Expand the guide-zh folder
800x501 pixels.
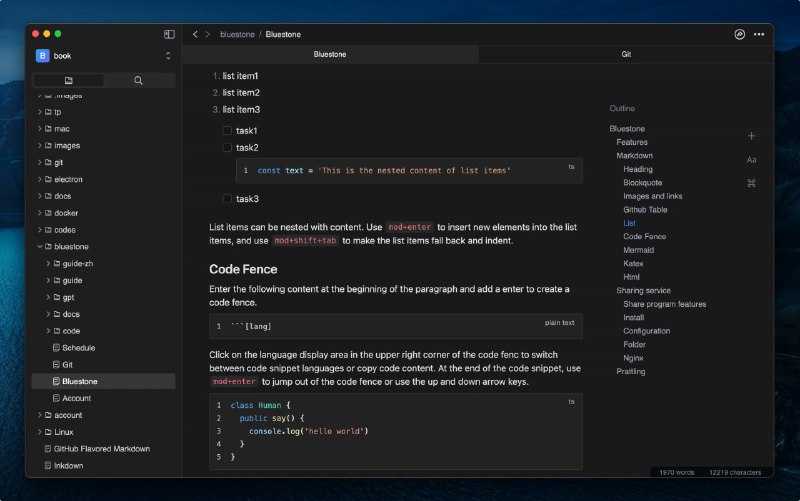48,263
